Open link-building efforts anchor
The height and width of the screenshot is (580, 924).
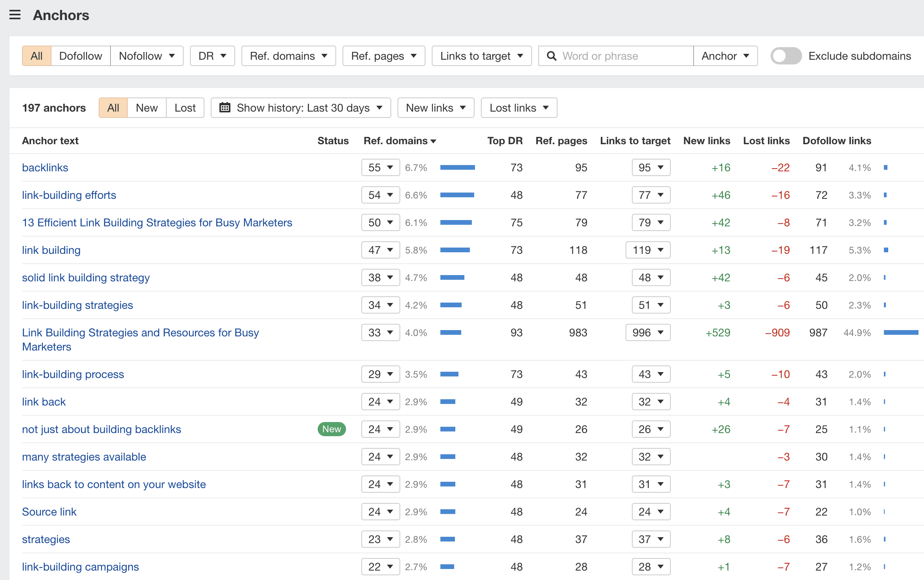[x=69, y=195]
